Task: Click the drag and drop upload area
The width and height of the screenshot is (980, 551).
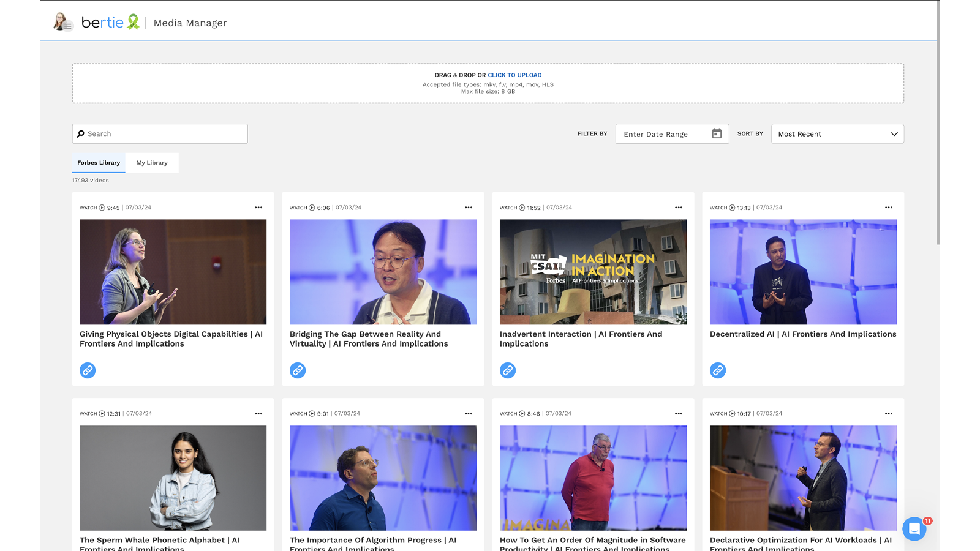Action: 488,83
